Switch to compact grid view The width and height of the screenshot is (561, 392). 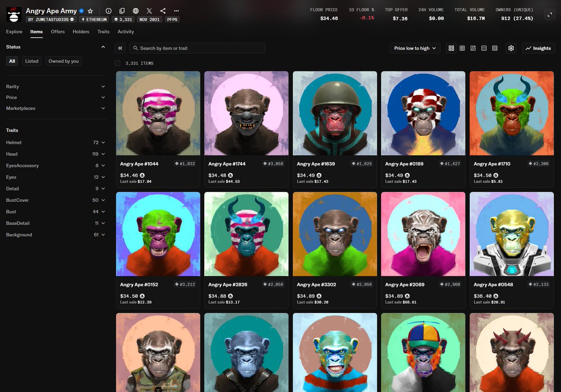[x=462, y=48]
